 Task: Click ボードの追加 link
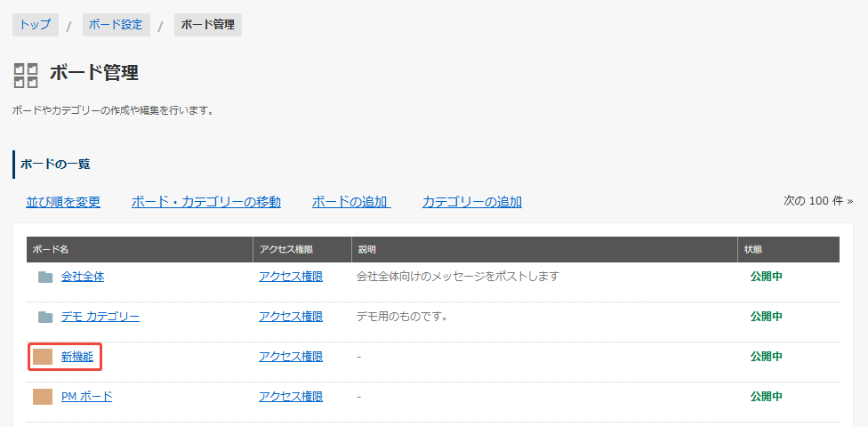point(351,202)
